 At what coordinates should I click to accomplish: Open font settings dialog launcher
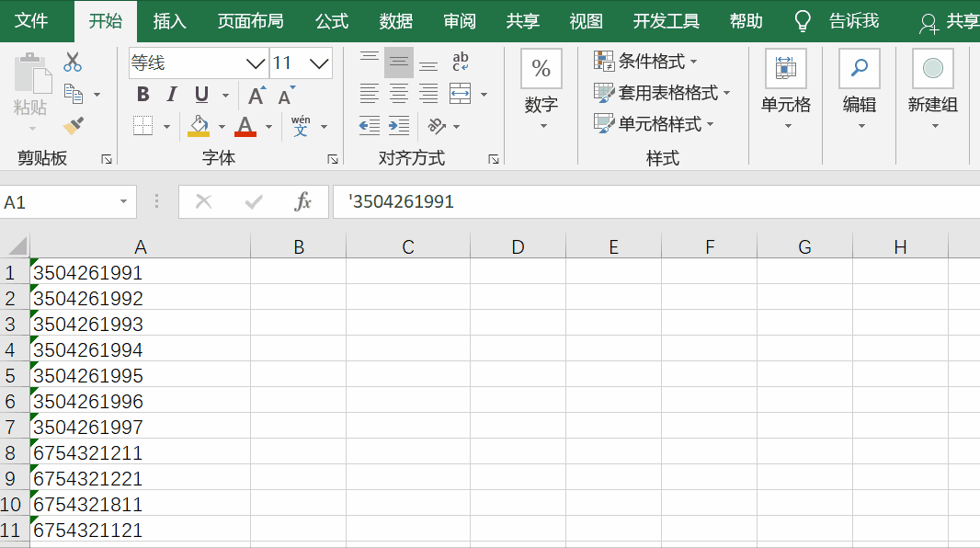coord(333,159)
